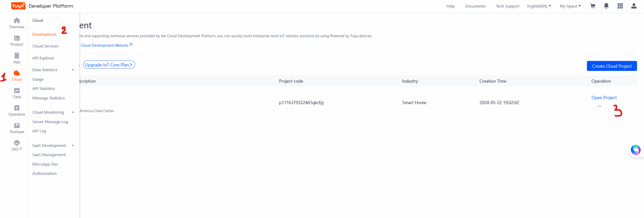
Task: Select API Explorer in Cloud menu
Action: click(x=43, y=58)
